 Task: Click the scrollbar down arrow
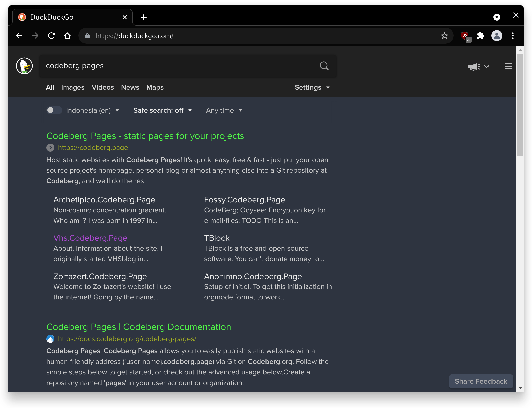pos(520,388)
